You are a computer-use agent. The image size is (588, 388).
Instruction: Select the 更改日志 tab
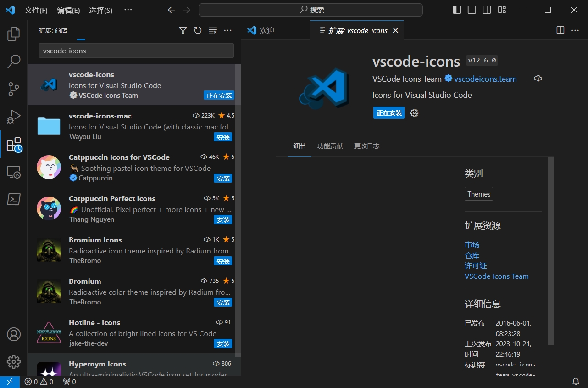click(366, 146)
